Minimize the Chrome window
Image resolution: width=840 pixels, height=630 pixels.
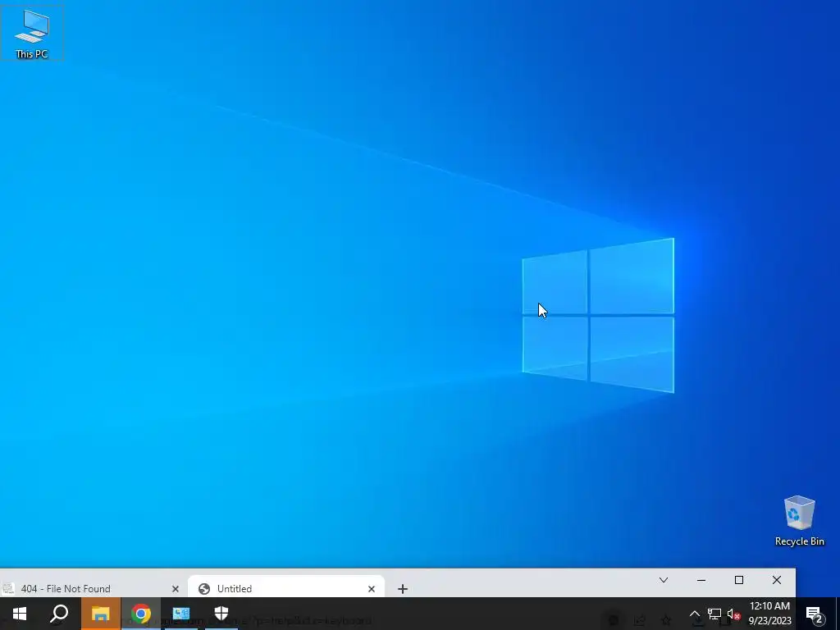pyautogui.click(x=701, y=580)
